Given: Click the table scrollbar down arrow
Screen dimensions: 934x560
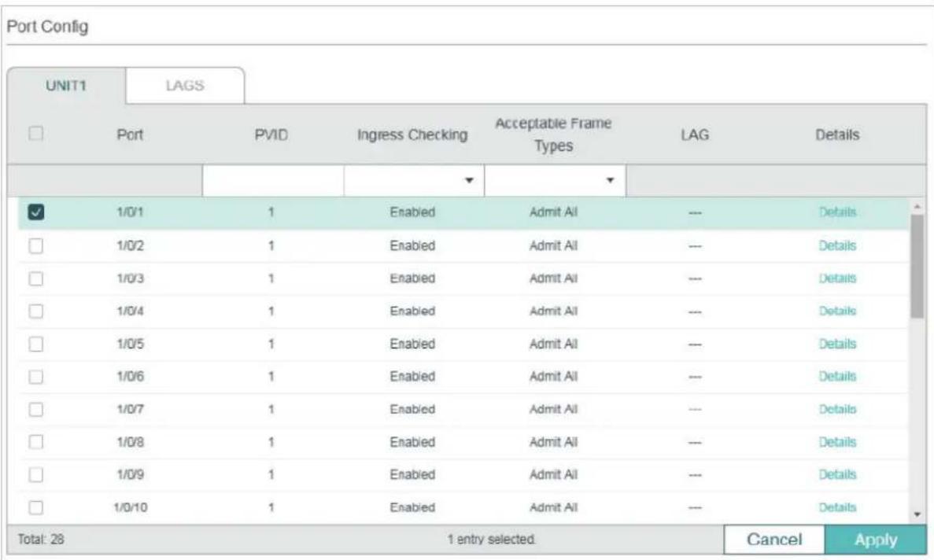Looking at the screenshot, I should [917, 514].
